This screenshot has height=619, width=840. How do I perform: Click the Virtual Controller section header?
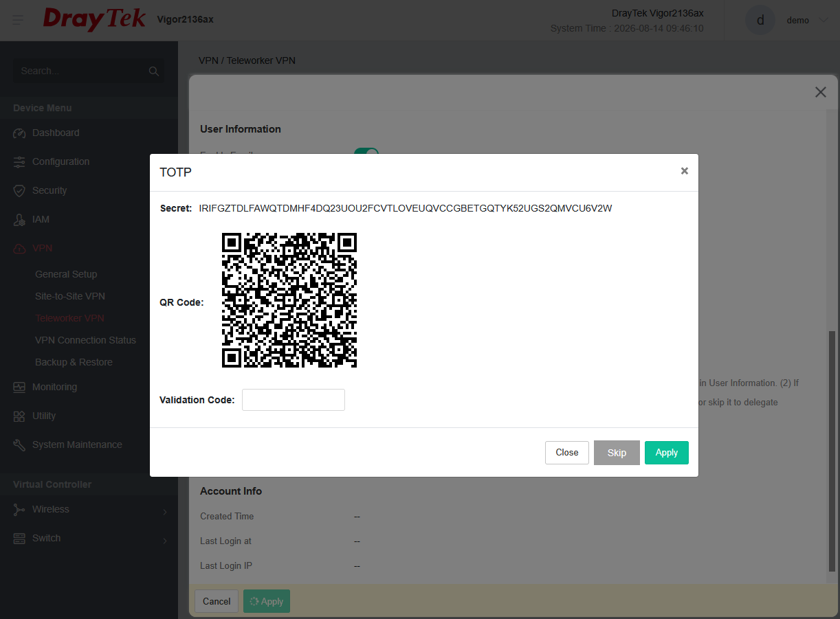[x=52, y=484]
